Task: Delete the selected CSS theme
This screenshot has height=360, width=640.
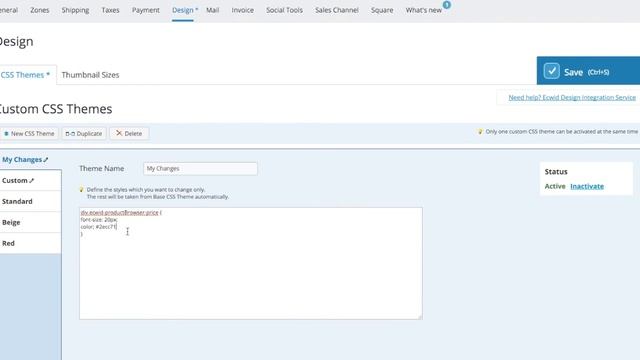Action: point(129,133)
